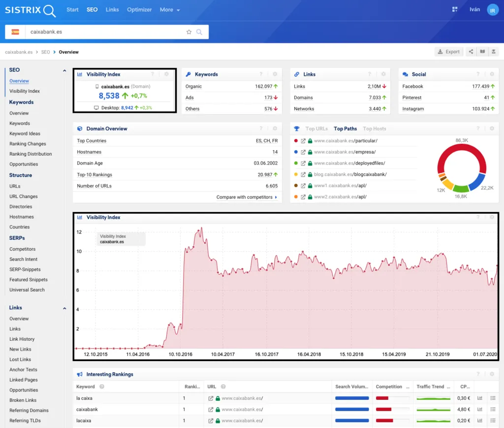This screenshot has width=504, height=428.
Task: Switch to the Top Hosts tab
Action: point(375,129)
